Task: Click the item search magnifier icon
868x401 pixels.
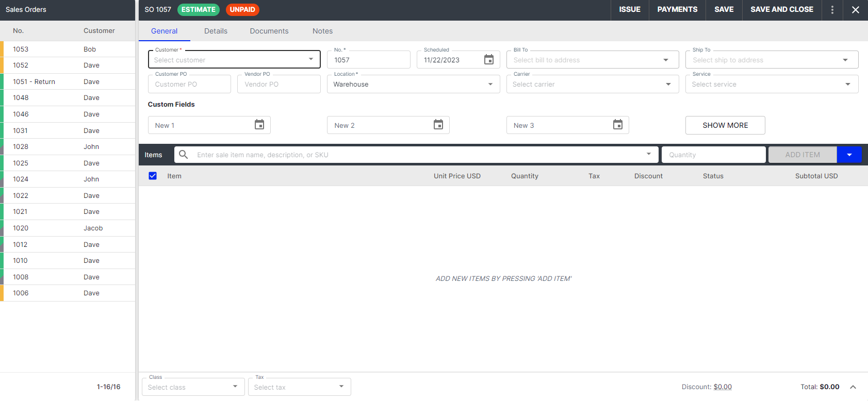Action: pyautogui.click(x=183, y=155)
